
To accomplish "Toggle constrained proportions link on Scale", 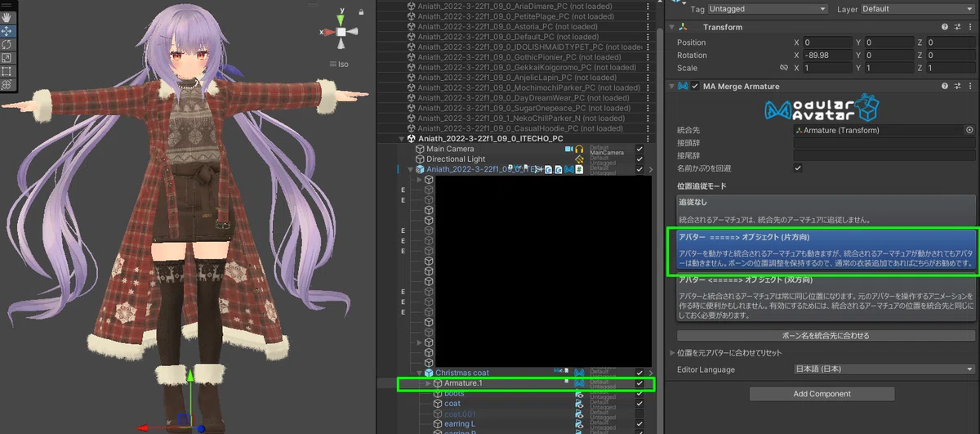I will tap(784, 68).
